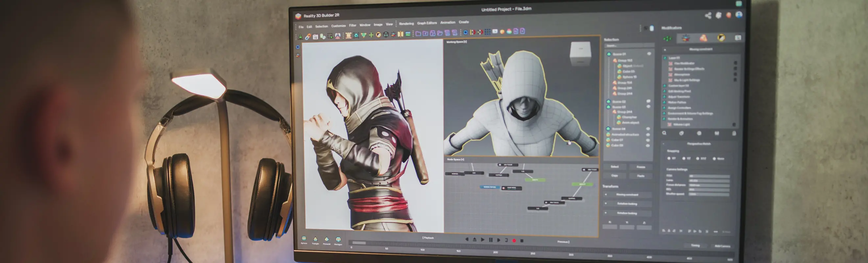The image size is (868, 263).
Task: Toggle visibility eye for Scene 04
Action: pos(648,129)
